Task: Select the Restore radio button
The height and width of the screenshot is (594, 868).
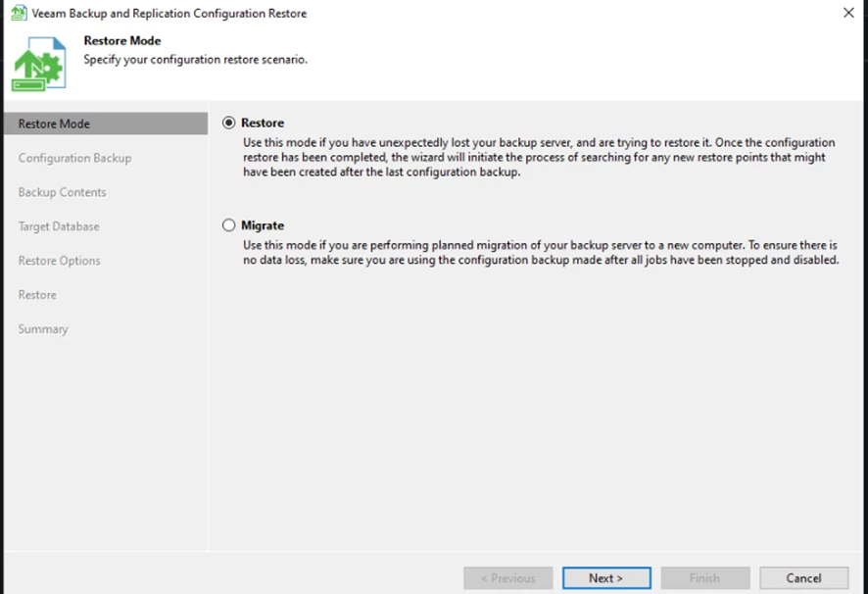Action: tap(229, 123)
